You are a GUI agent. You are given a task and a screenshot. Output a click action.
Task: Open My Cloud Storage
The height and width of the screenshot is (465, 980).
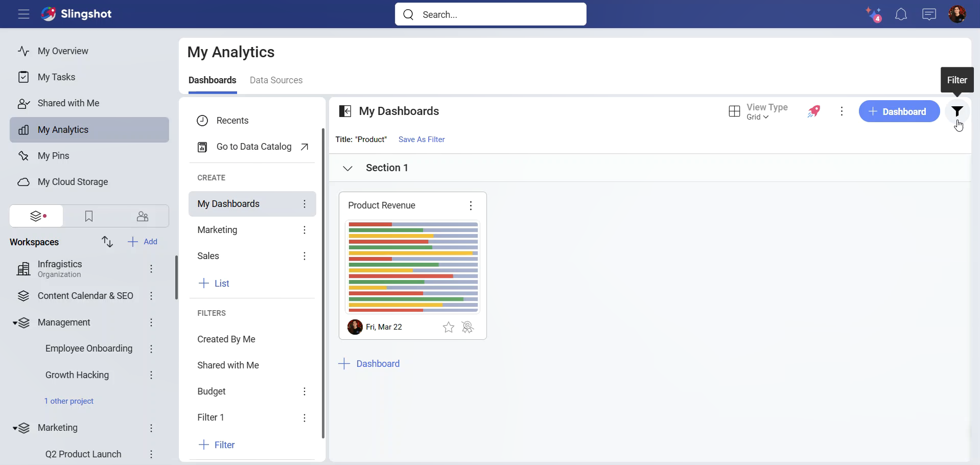(x=89, y=182)
